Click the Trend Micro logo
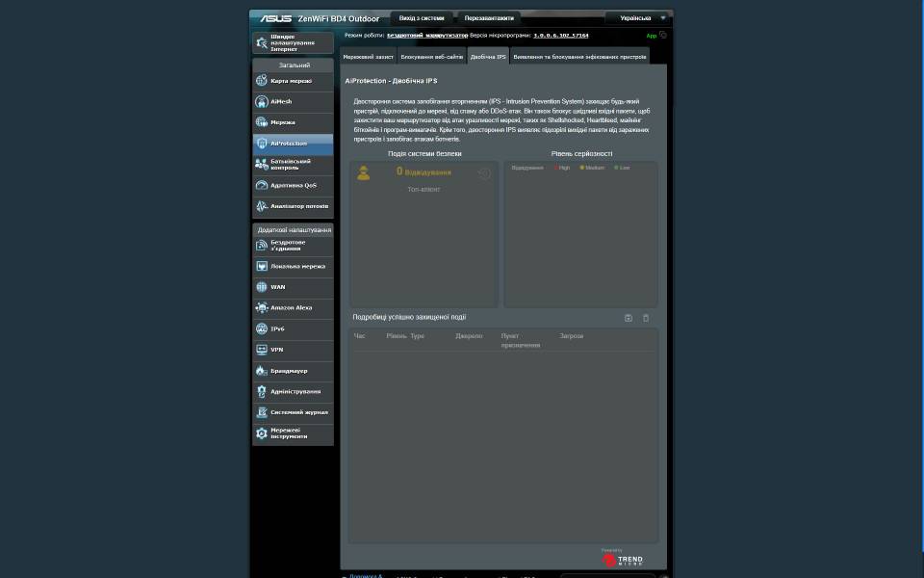The width and height of the screenshot is (924, 578). click(623, 559)
